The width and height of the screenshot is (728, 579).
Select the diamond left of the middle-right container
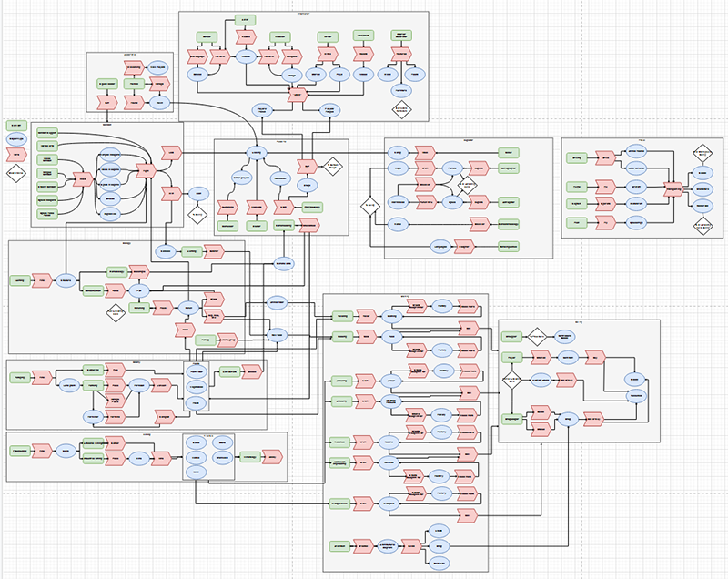click(370, 207)
